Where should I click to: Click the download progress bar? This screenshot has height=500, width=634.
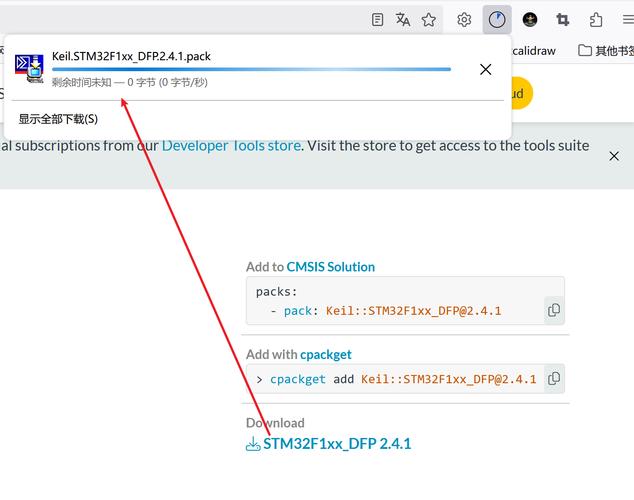251,69
